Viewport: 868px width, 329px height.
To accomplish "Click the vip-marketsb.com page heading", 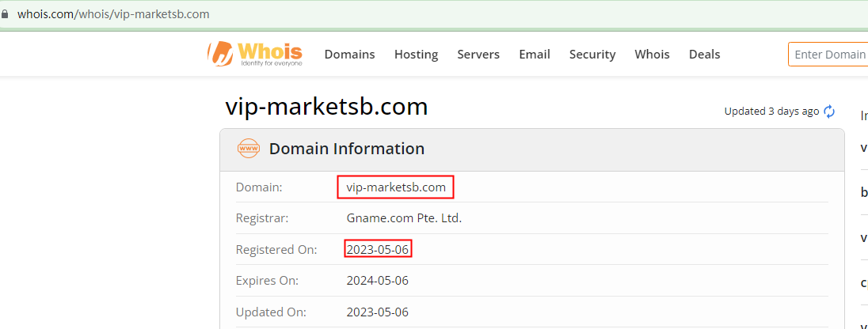I will (326, 107).
